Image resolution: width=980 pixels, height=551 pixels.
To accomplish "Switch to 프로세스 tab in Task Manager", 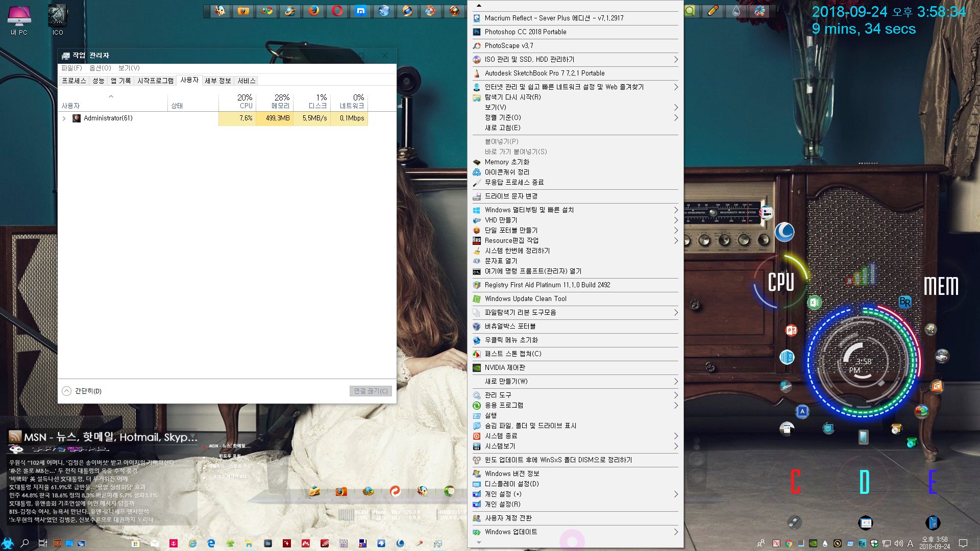I will coord(74,81).
